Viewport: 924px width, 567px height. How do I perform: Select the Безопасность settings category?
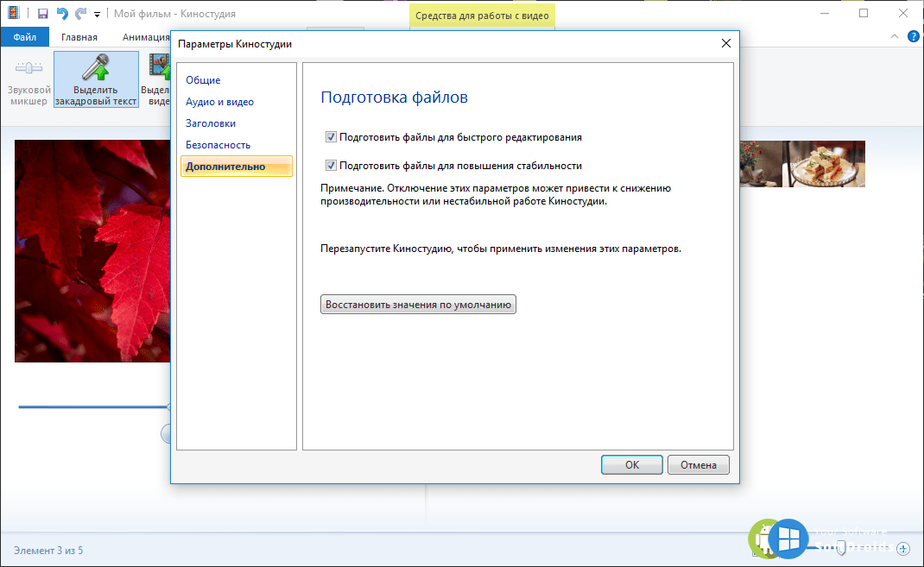(218, 145)
